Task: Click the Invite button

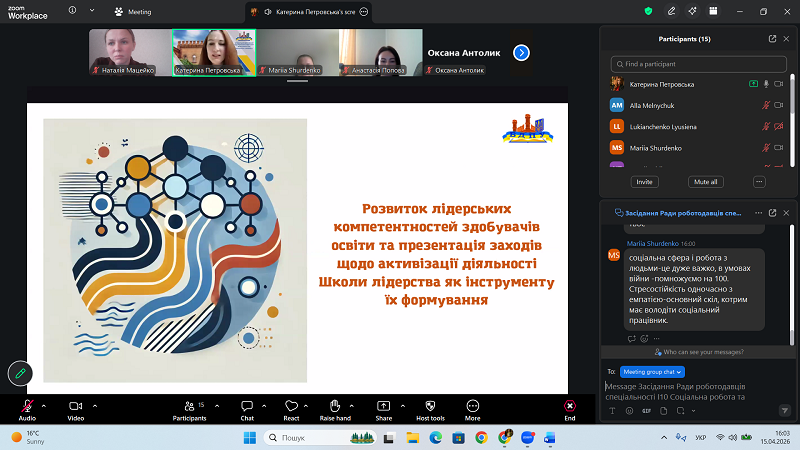Action: pos(644,182)
